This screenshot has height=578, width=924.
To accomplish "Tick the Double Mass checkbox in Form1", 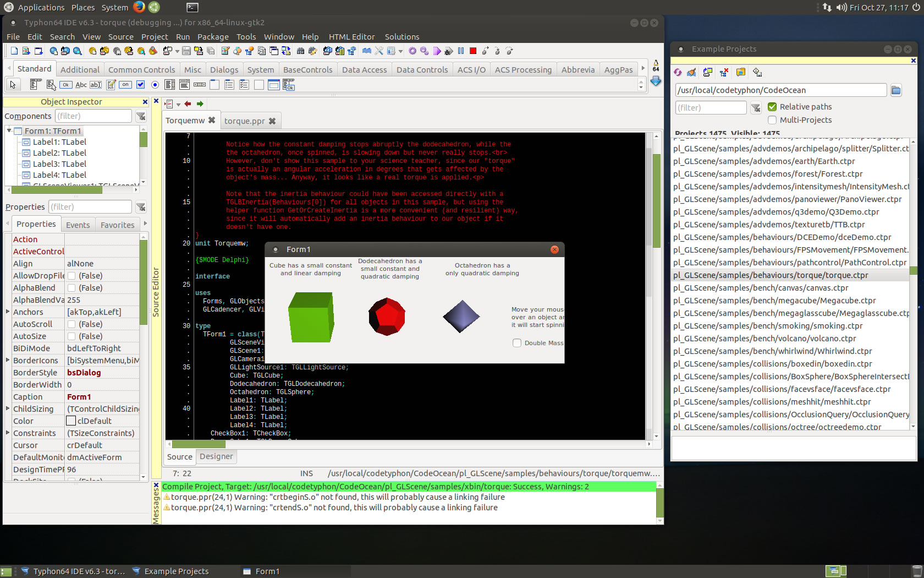I will (517, 343).
